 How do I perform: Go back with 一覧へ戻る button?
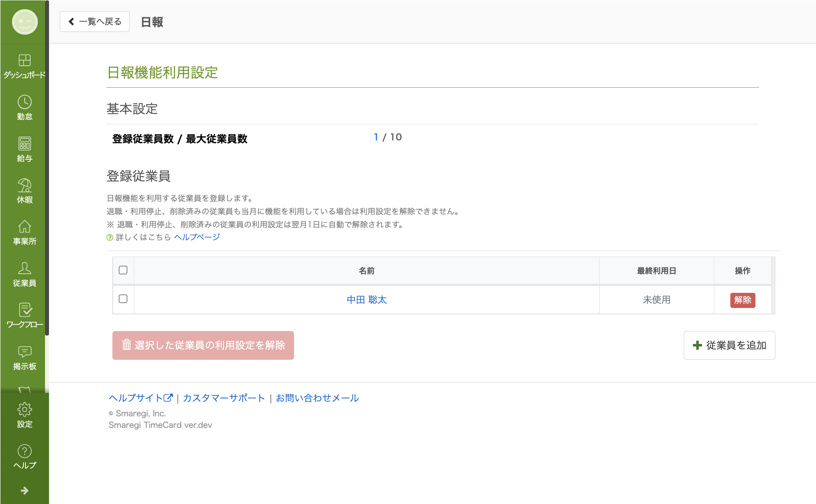click(94, 22)
